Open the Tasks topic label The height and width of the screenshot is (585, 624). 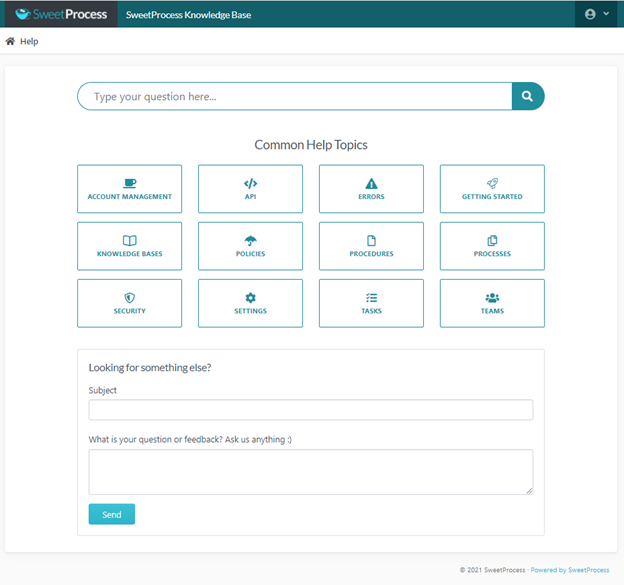(x=371, y=311)
